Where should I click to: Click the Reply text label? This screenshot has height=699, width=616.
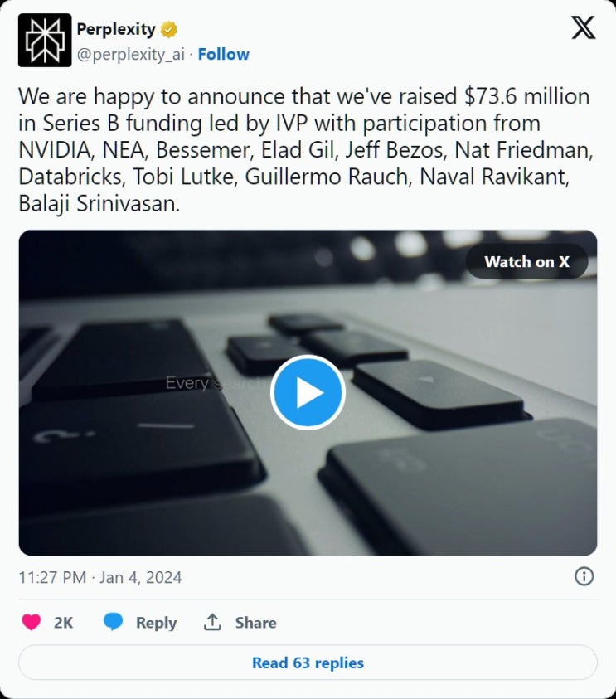click(156, 623)
